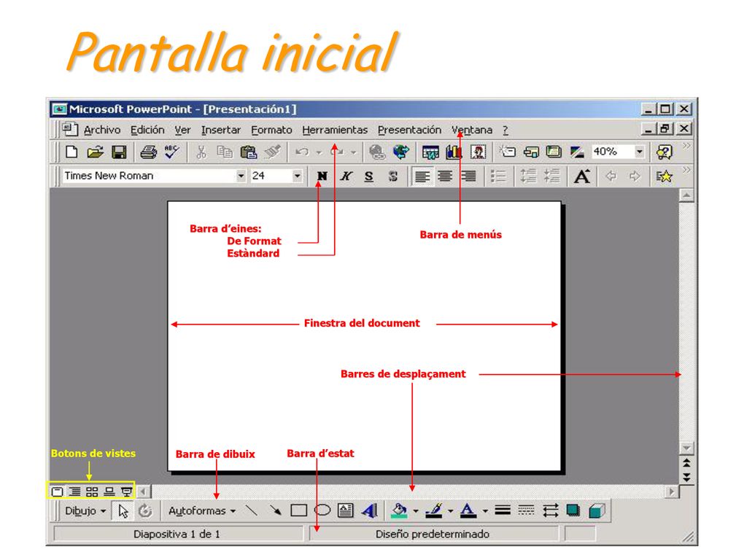This screenshot has height=560, width=747.
Task: Toggle grayscale preview icon
Action: point(577,152)
